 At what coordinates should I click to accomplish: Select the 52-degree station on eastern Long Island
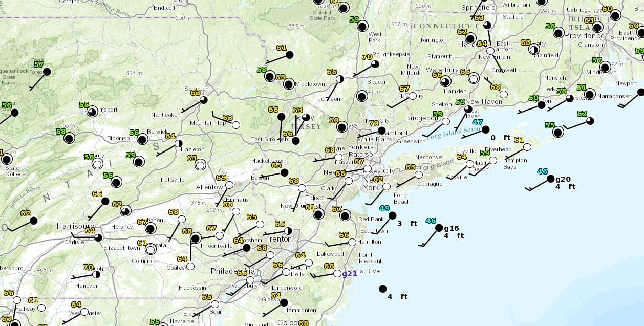tap(590, 121)
